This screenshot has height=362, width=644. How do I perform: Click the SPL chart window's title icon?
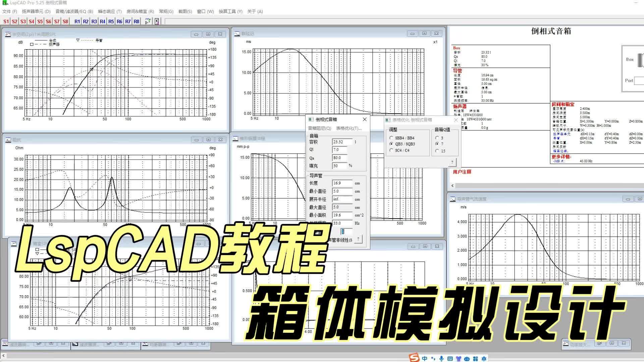click(x=8, y=34)
